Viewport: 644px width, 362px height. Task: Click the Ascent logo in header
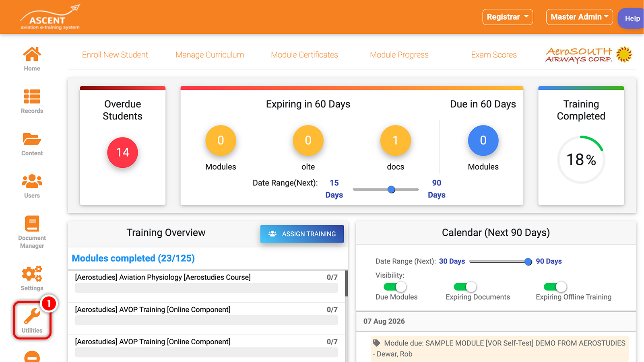coord(50,17)
